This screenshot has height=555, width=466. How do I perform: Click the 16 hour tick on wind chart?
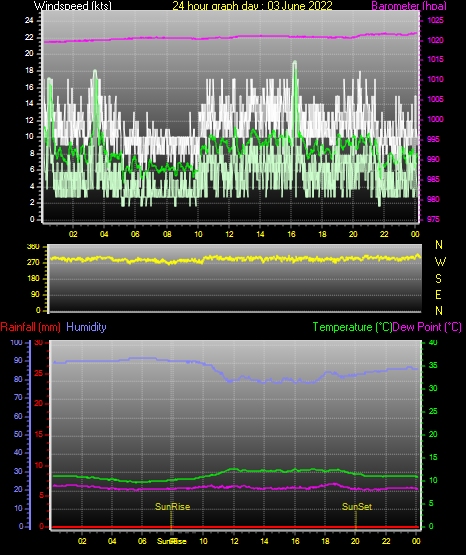click(x=291, y=234)
